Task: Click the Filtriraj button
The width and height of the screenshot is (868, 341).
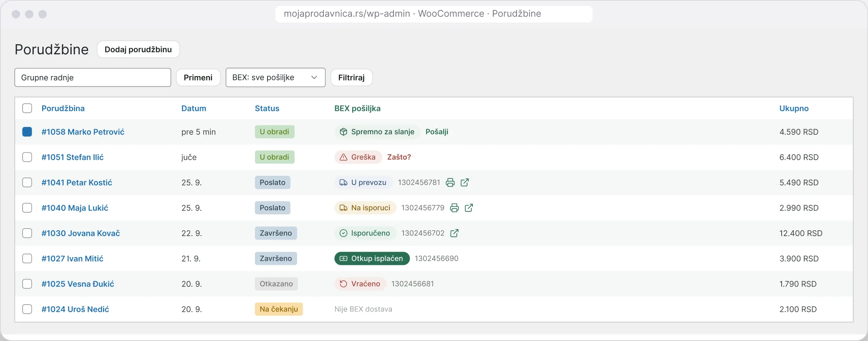Action: [x=351, y=78]
